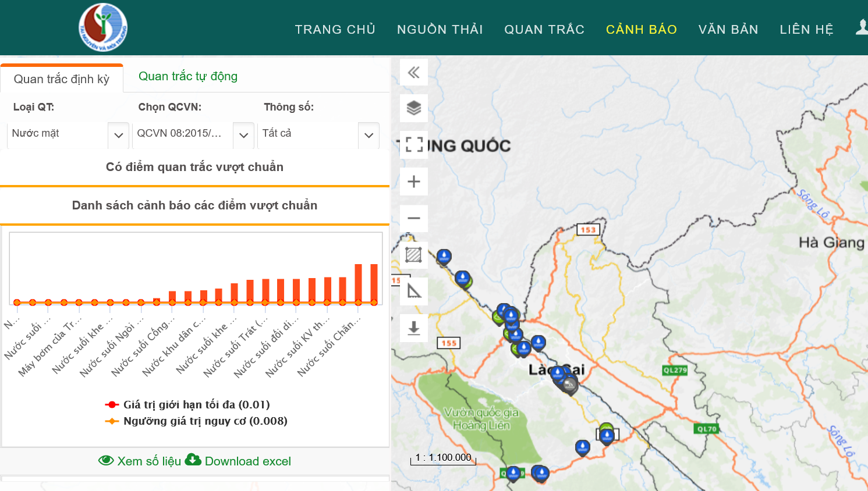Click the map download icon

click(414, 328)
